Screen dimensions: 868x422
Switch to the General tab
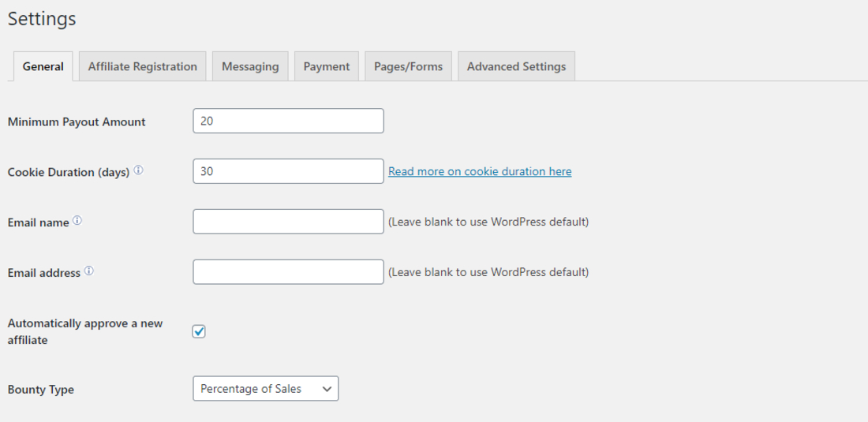click(x=43, y=66)
